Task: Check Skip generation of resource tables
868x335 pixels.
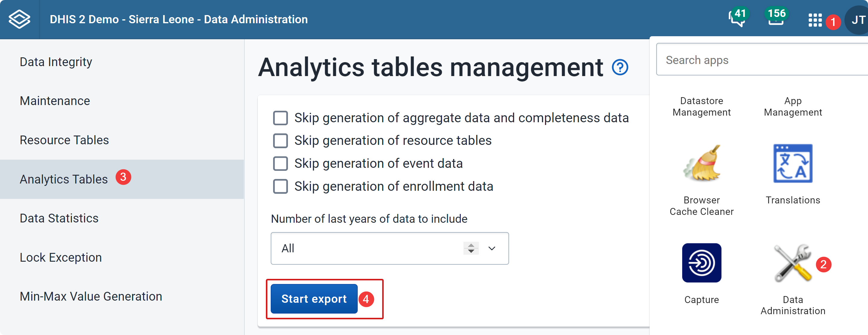Action: (280, 141)
